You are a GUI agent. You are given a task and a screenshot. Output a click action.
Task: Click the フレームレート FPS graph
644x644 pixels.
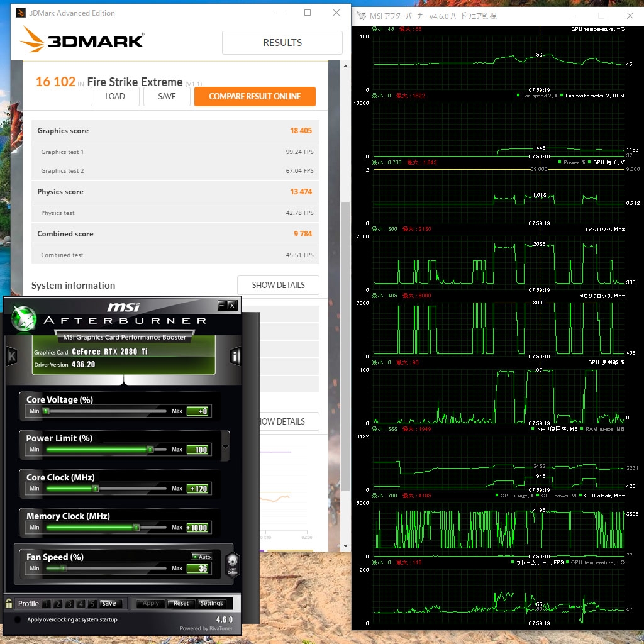tap(498, 596)
